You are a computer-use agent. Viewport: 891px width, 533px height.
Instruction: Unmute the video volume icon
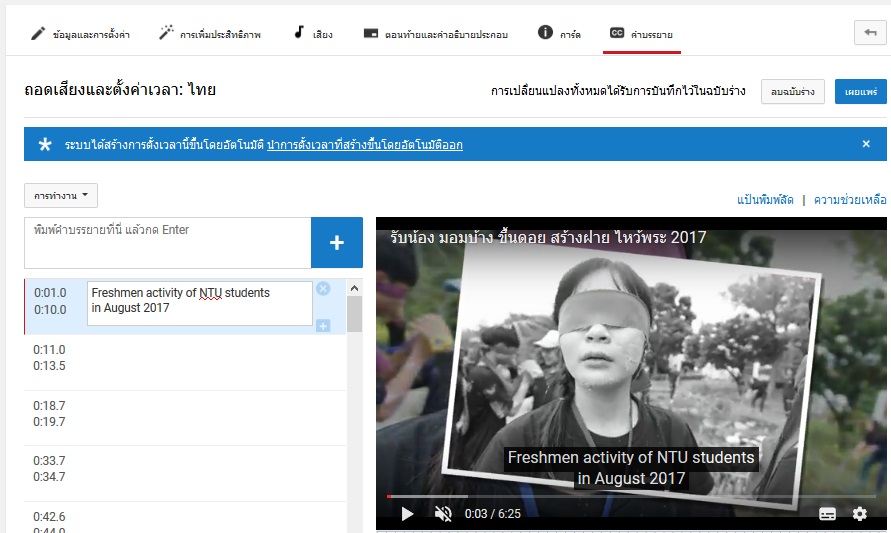(443, 514)
